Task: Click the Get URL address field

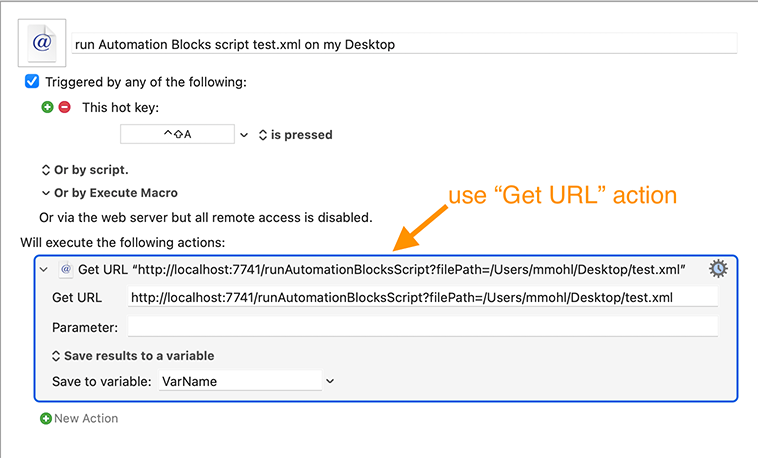Action: (x=423, y=297)
